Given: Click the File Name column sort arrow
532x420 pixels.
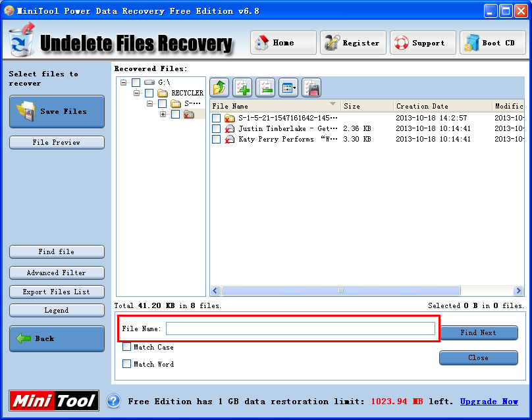Looking at the screenshot, I should [332, 104].
